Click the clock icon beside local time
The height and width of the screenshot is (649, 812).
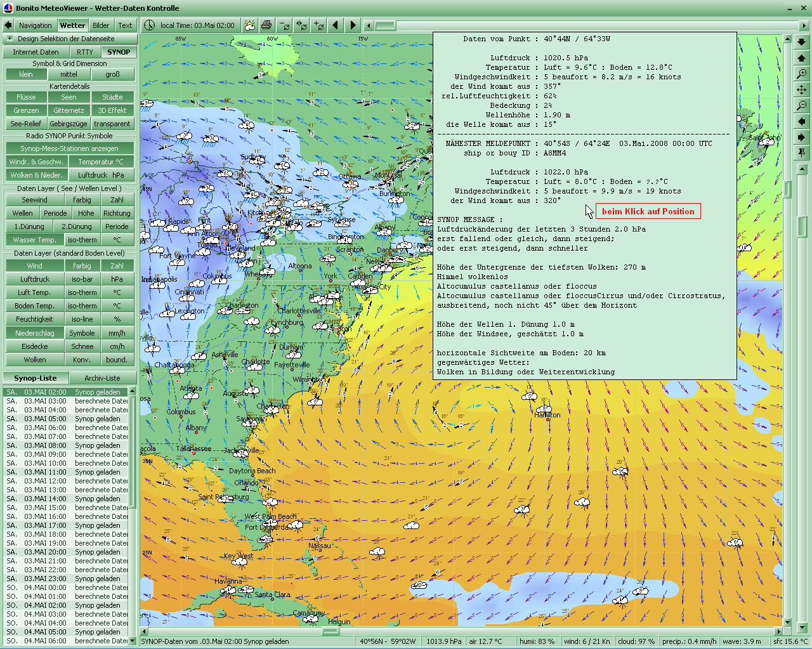coord(149,25)
